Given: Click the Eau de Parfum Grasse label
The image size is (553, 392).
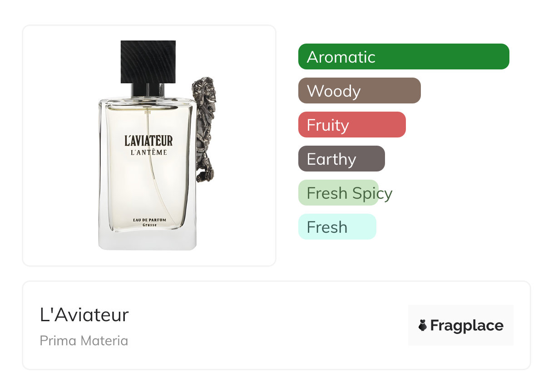Looking at the screenshot, I should tap(149, 222).
